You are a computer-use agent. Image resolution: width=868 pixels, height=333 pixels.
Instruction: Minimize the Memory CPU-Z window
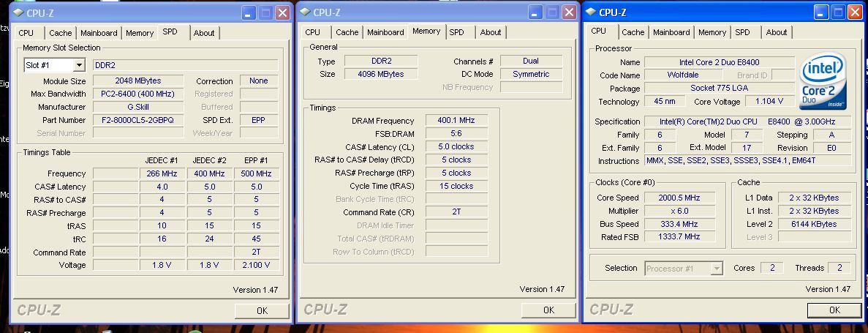[535, 12]
